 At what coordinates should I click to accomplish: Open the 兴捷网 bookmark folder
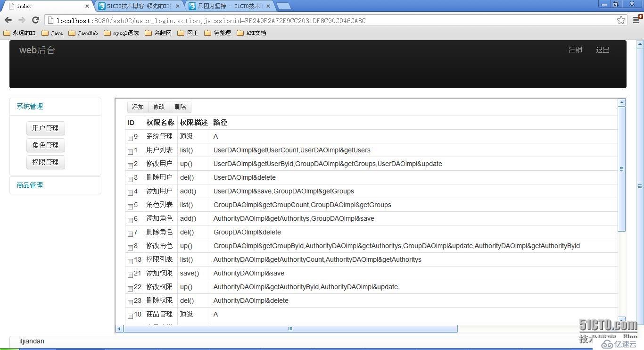158,33
